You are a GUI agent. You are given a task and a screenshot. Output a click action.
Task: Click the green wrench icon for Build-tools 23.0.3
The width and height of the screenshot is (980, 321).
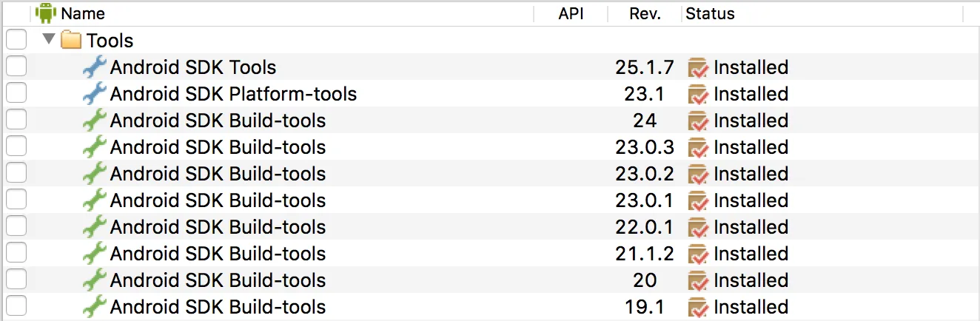pyautogui.click(x=94, y=147)
